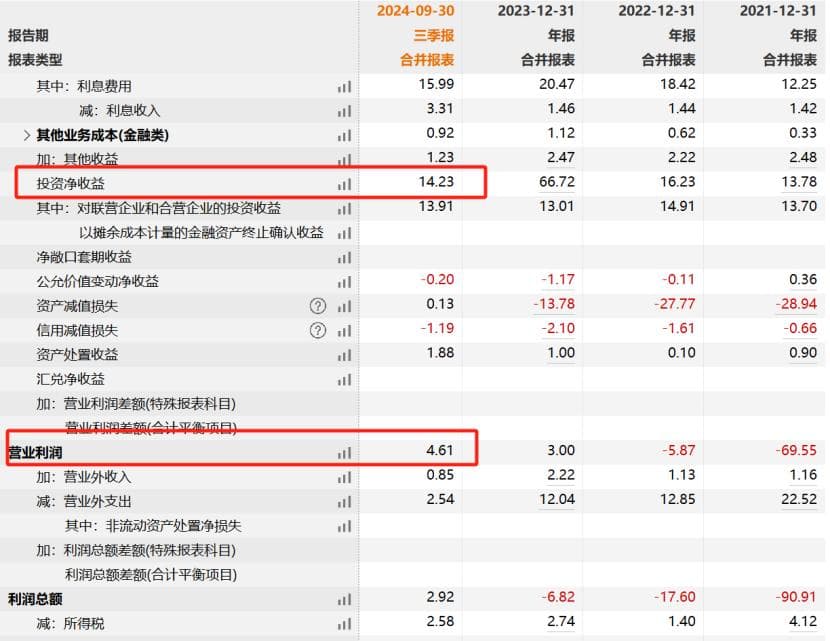Select the 2023-12-31 report period header

(x=536, y=11)
